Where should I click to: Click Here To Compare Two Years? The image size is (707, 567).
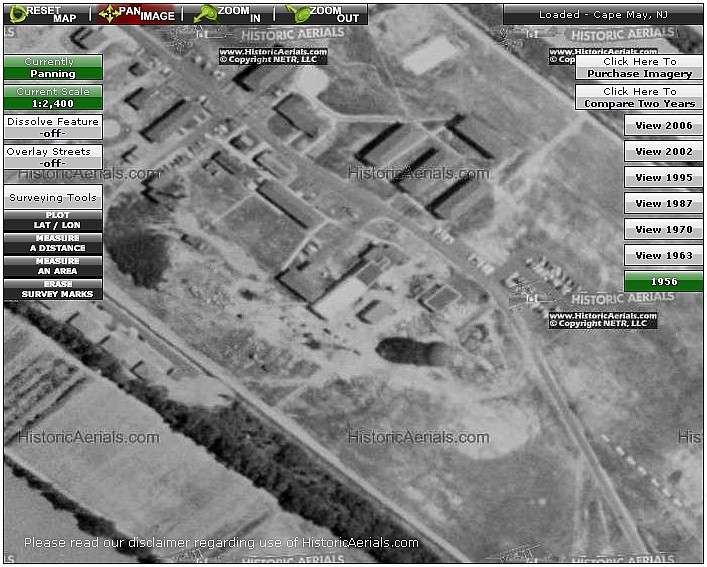point(639,97)
